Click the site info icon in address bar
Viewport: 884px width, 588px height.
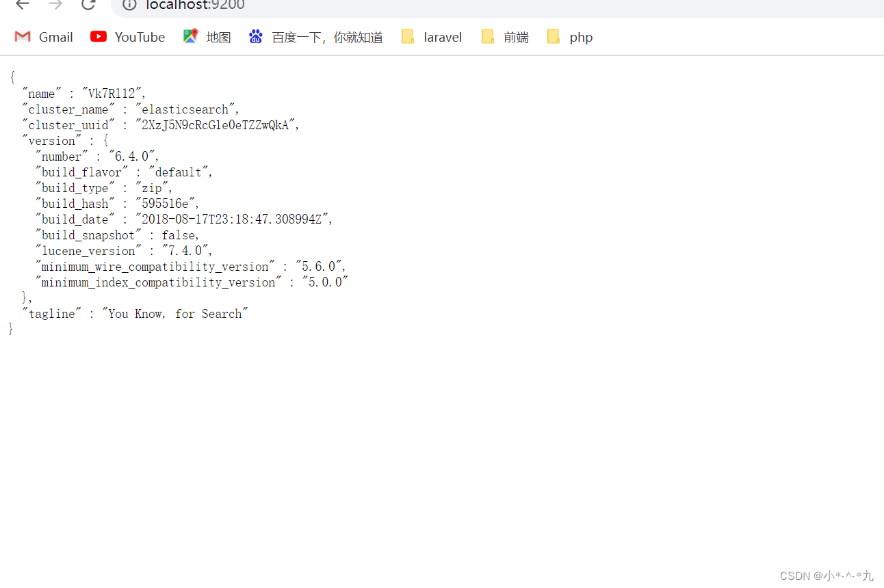tap(130, 5)
